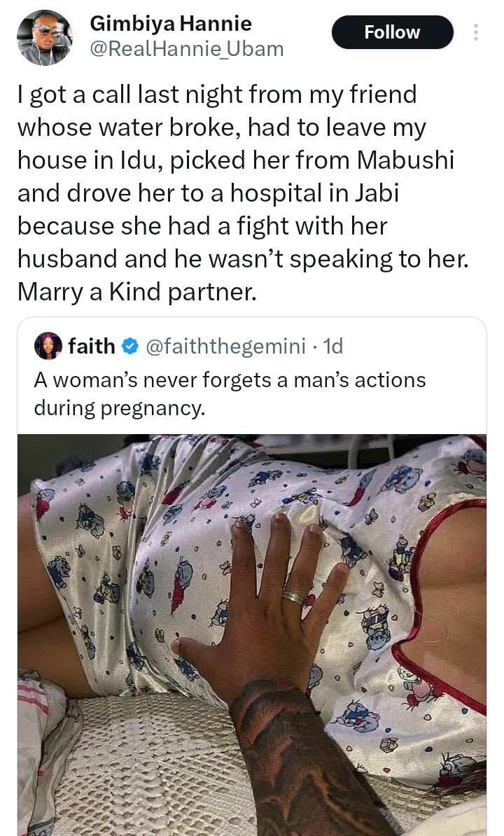Open the three-dot more options menu
Image resolution: width=504 pixels, height=836 pixels.
tap(476, 33)
